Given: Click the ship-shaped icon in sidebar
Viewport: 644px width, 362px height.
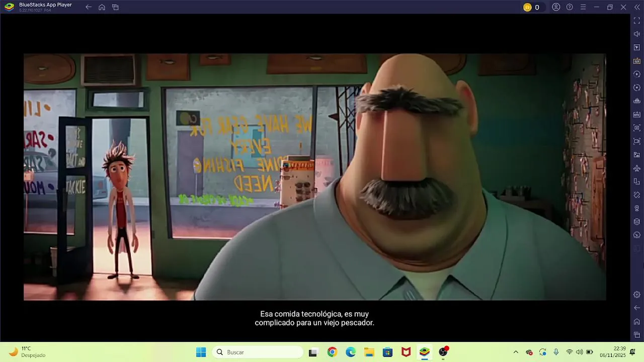Looking at the screenshot, I should pyautogui.click(x=637, y=101).
